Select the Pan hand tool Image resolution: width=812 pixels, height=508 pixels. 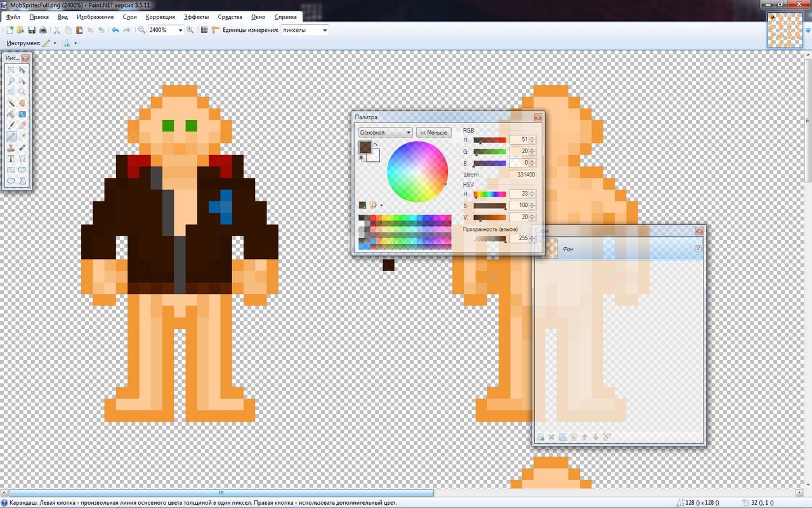point(22,103)
